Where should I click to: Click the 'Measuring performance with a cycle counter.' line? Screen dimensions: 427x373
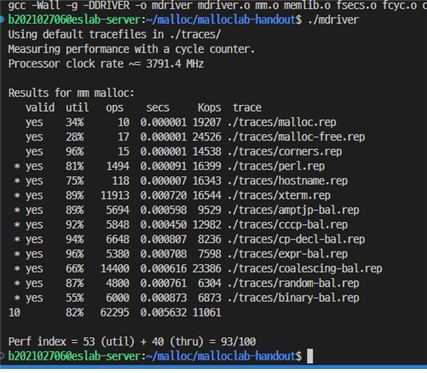pos(131,49)
